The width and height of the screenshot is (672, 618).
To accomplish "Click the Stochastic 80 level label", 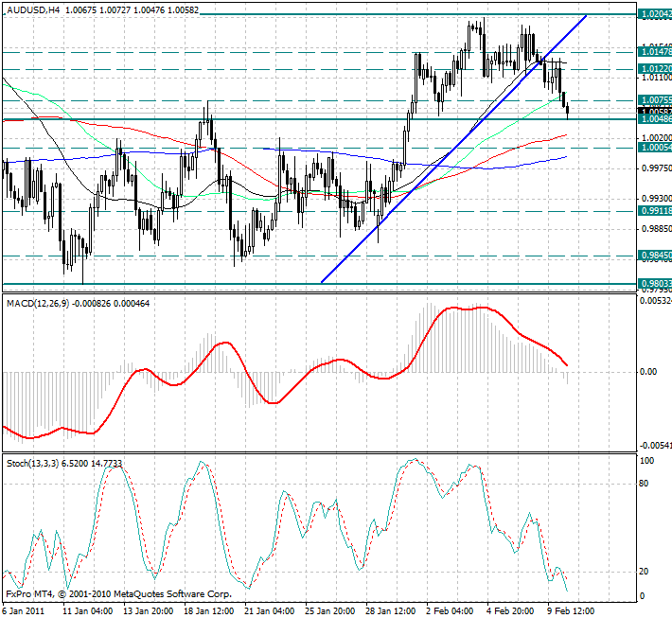I will tap(644, 484).
